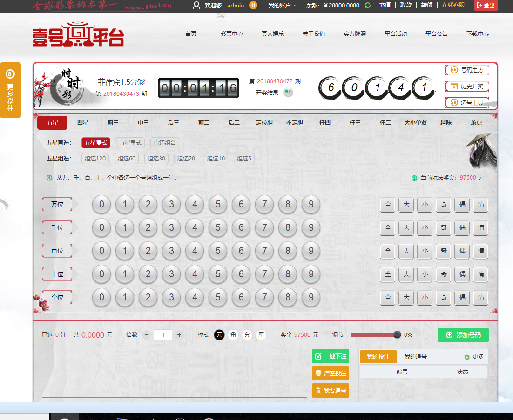The image size is (513, 420).
Task: Click the red 登出 logout button
Action: point(486,5)
